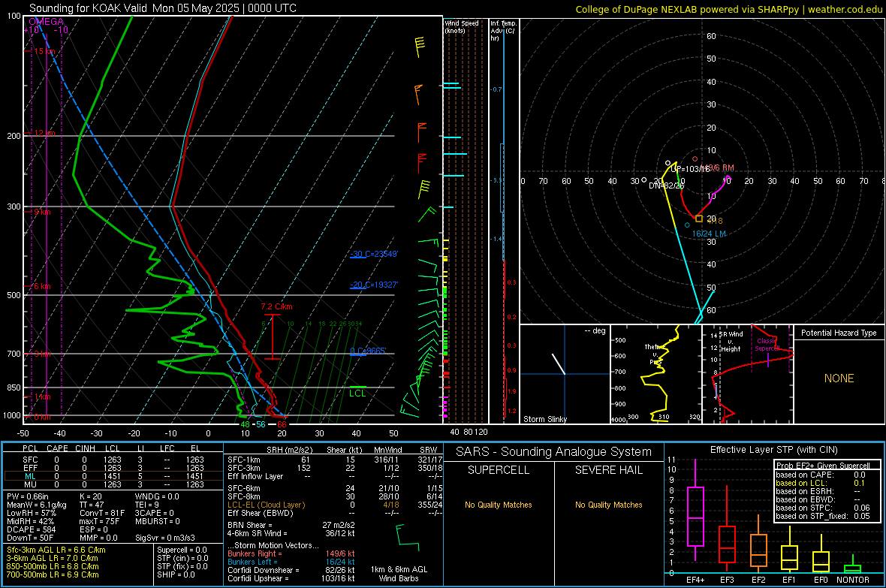Click the SEVERE HAIL column heading
The height and width of the screenshot is (588, 886).
(608, 470)
